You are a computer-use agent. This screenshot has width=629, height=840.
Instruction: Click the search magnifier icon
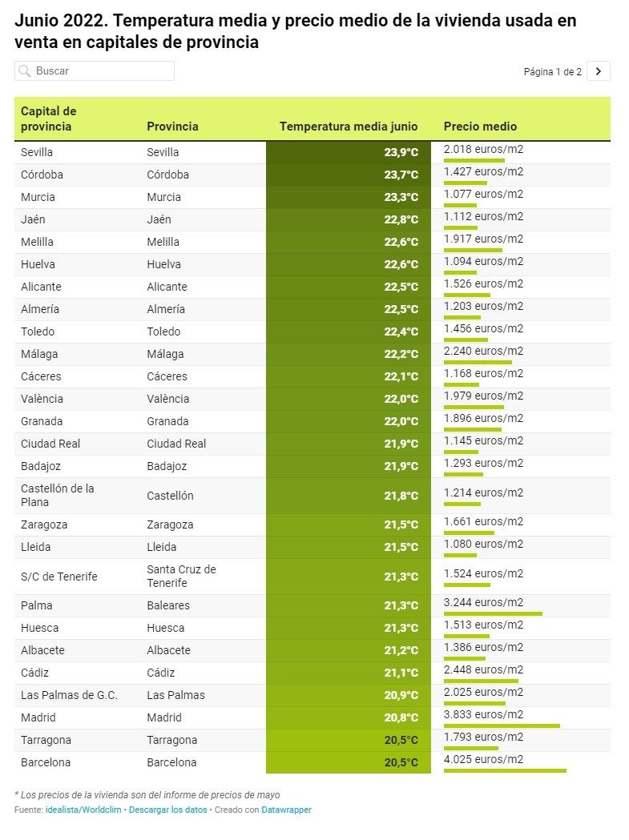tap(25, 71)
